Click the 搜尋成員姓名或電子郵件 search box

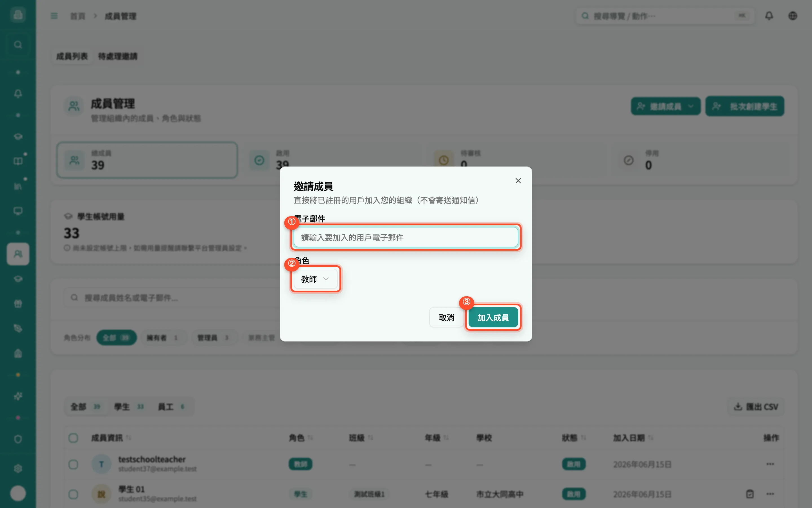point(171,298)
